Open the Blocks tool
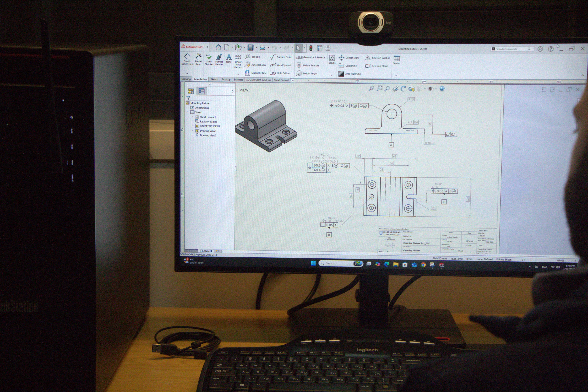 pyautogui.click(x=332, y=60)
